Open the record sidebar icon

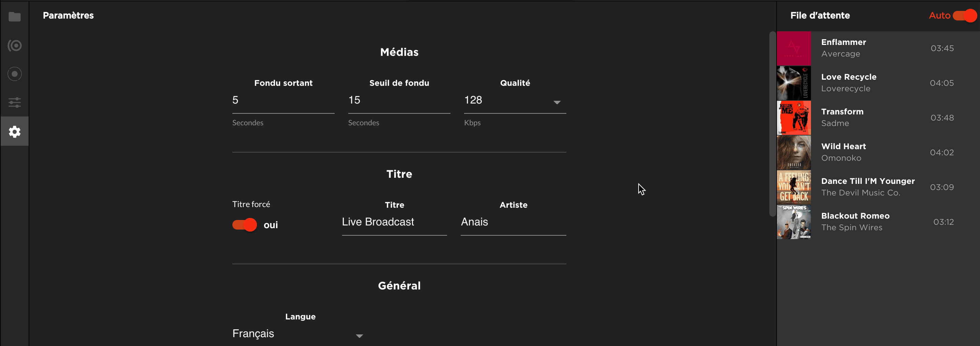pos(14,74)
